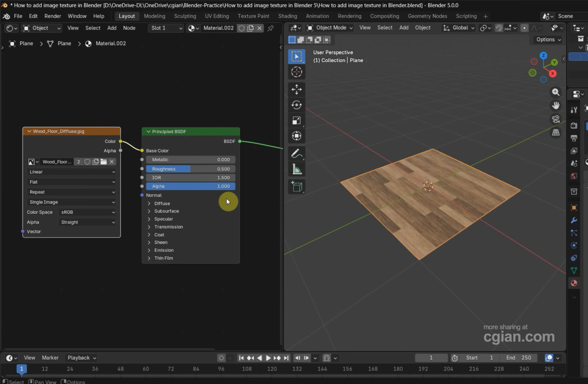Open the Modifiers wrench tab icon
Viewport: 588px width, 384px height.
(x=574, y=220)
